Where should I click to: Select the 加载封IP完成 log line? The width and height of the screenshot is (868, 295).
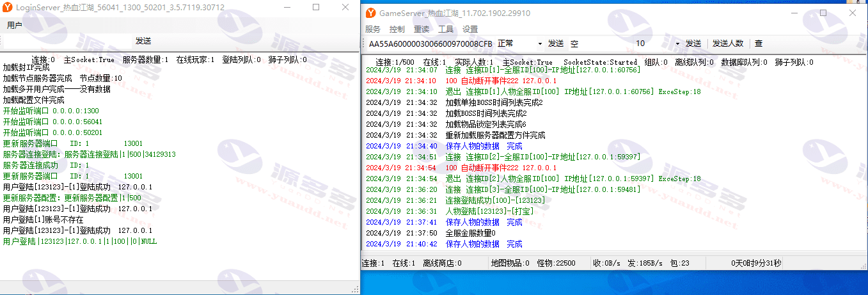(x=26, y=67)
